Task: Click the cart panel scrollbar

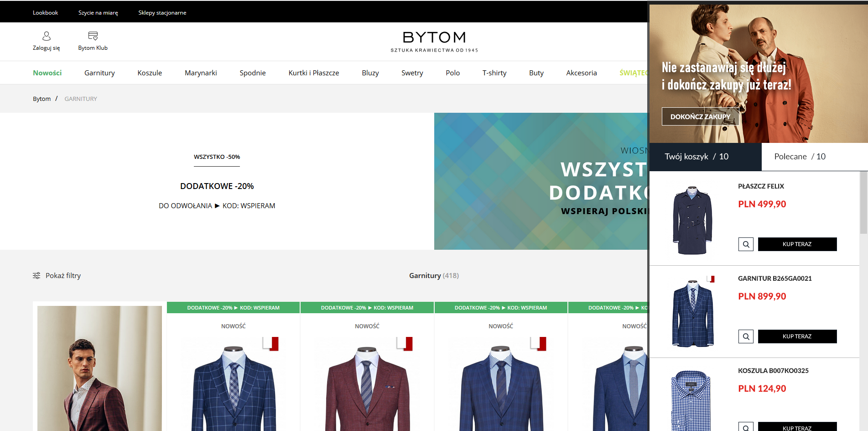Action: point(863,203)
